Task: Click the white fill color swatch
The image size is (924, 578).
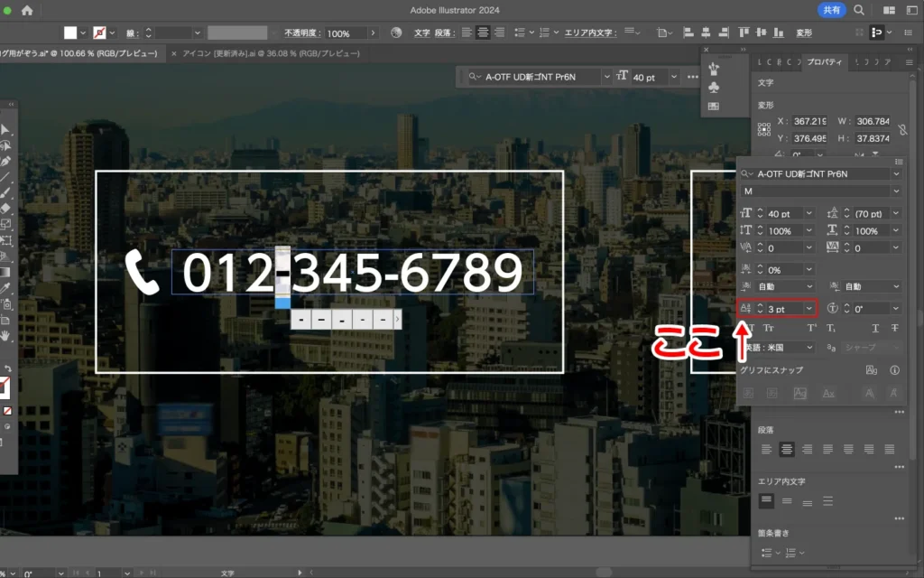Action: coord(71,33)
